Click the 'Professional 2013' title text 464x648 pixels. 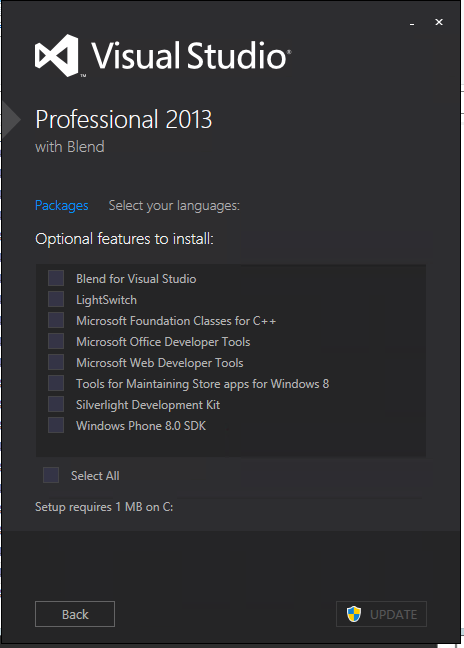(124, 119)
